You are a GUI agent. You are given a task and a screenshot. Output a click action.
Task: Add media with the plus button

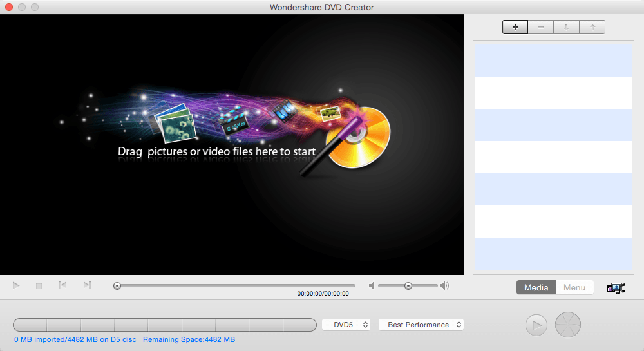click(x=515, y=28)
